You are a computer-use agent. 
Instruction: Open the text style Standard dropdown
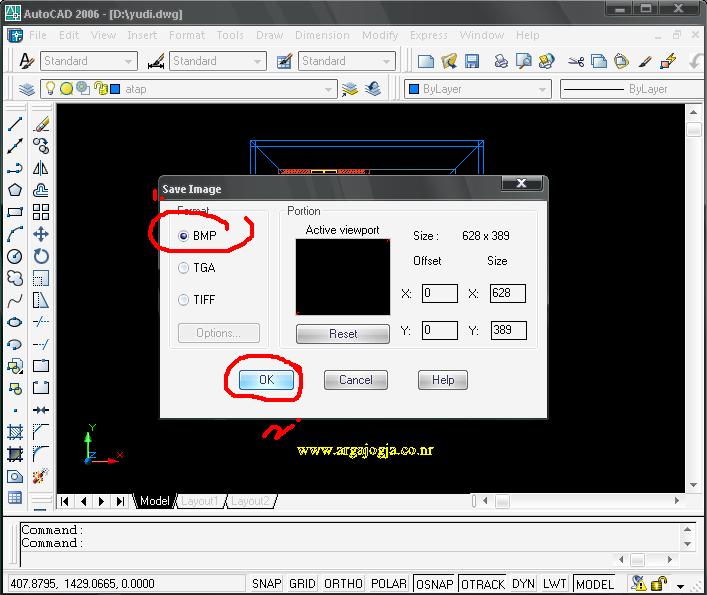89,61
